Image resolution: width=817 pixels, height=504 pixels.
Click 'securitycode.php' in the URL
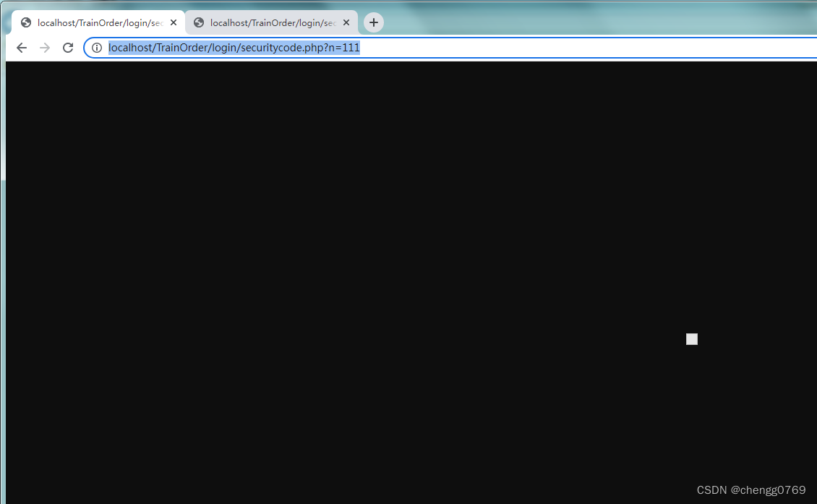277,48
